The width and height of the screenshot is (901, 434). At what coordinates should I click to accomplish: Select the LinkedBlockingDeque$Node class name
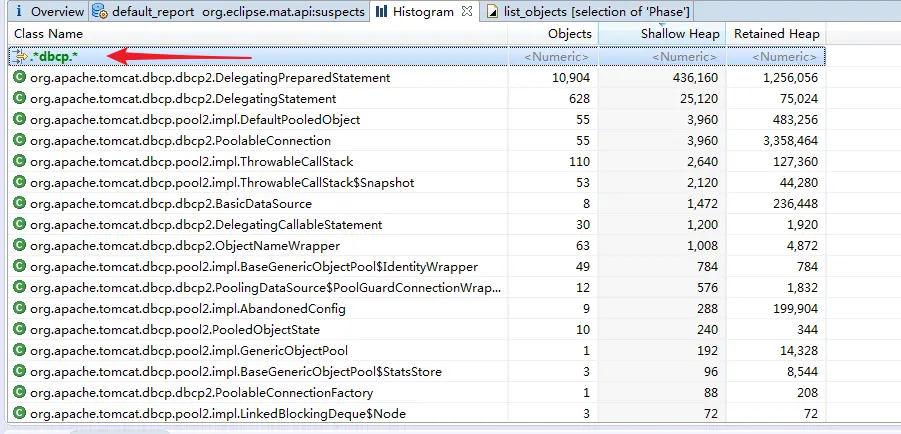pos(218,413)
